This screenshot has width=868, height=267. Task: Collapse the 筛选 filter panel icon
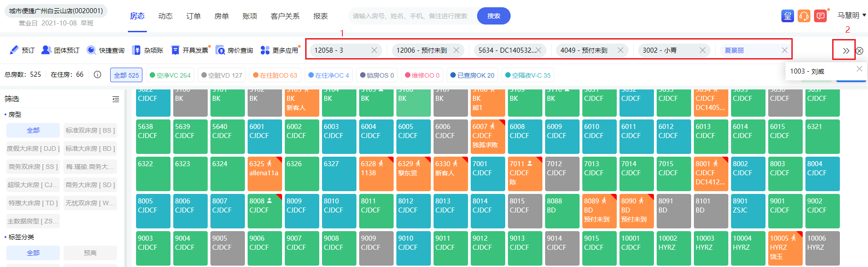pyautogui.click(x=116, y=99)
